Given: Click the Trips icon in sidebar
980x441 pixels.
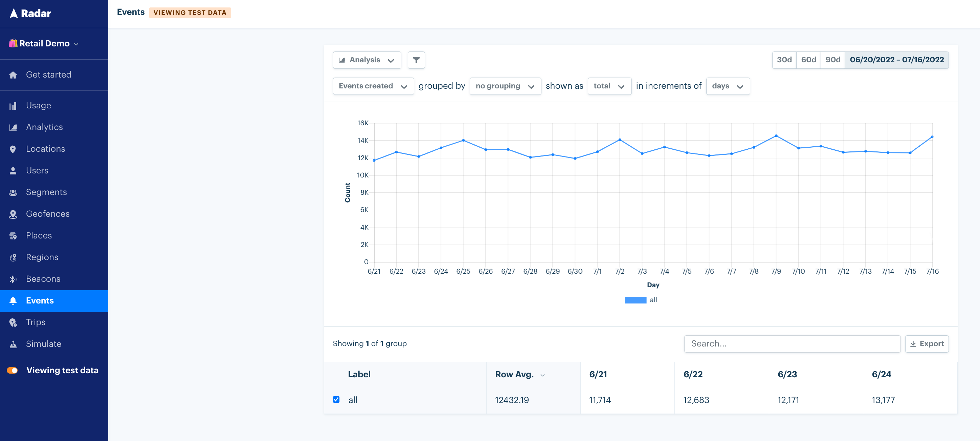Looking at the screenshot, I should pos(13,322).
